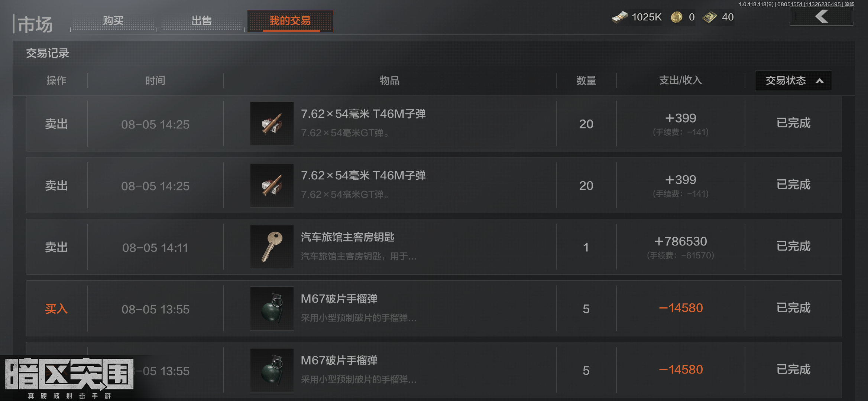Tap the gold coin currency icon
The image size is (868, 401).
coord(677,17)
